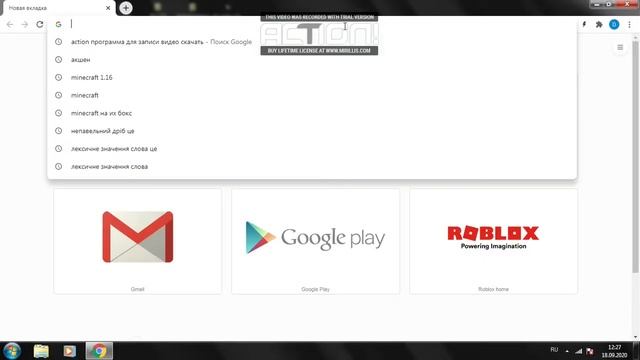Open the Google Play shortcut tile
640x360 pixels.
point(316,241)
